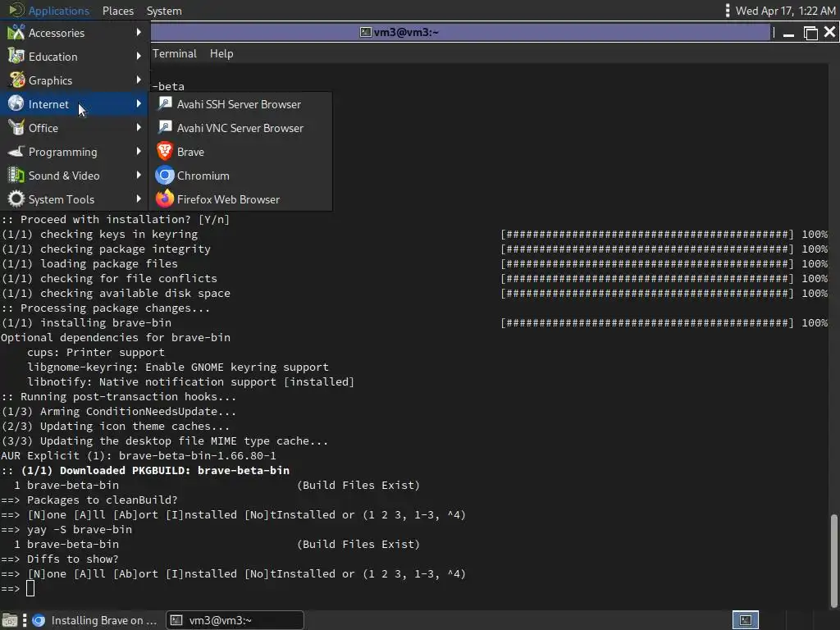840x630 pixels.
Task: Select the Brave menu entry label
Action: tap(190, 152)
